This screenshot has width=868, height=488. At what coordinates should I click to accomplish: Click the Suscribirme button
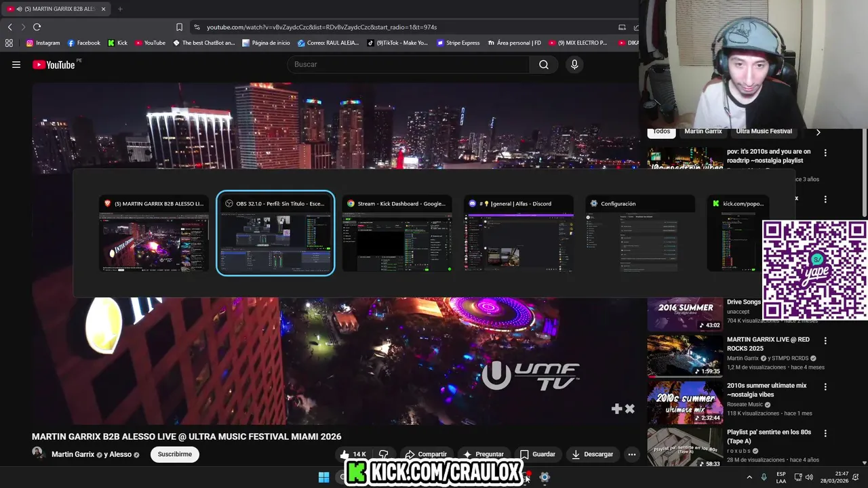tap(175, 454)
